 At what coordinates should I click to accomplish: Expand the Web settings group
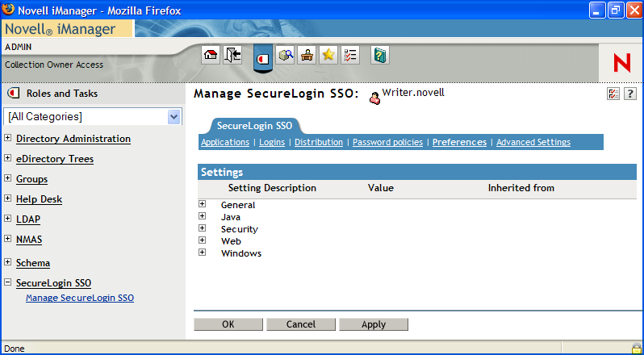pos(202,240)
